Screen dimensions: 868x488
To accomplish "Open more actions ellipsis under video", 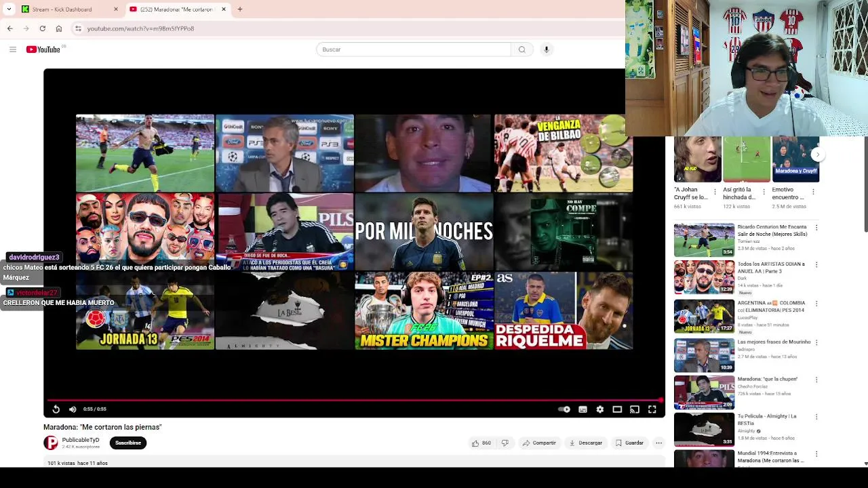I will 658,443.
